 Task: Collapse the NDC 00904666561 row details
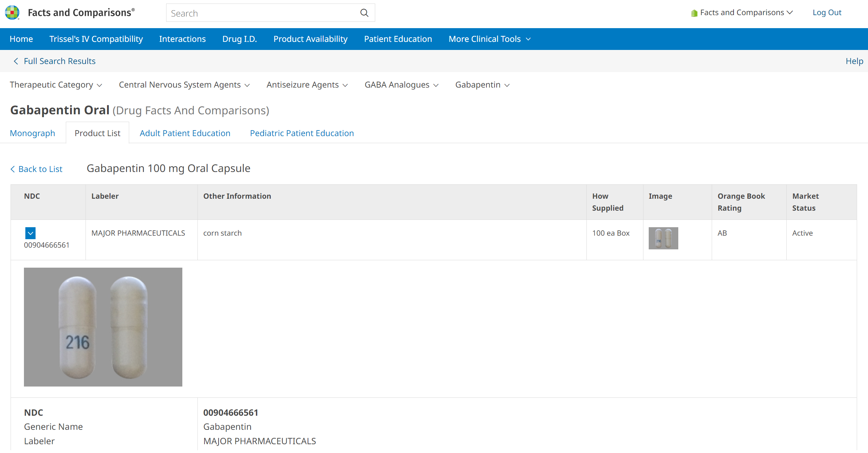[30, 233]
